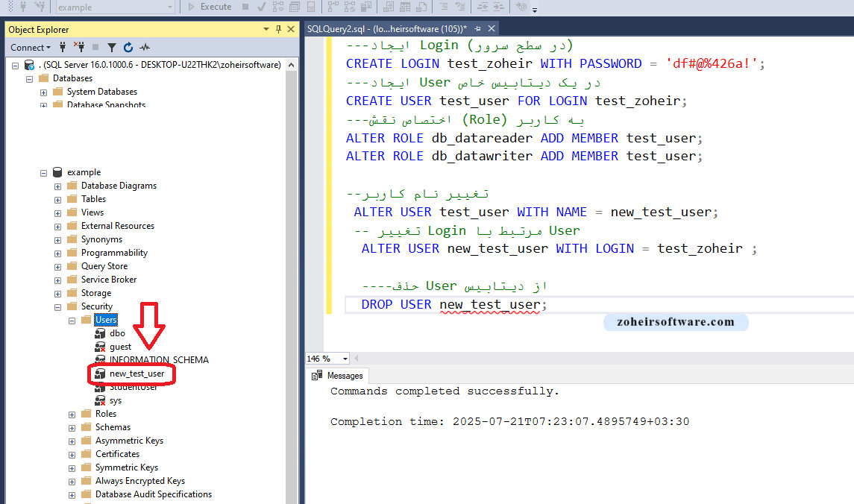
Task: Click the example database cylinder icon
Action: [x=57, y=172]
